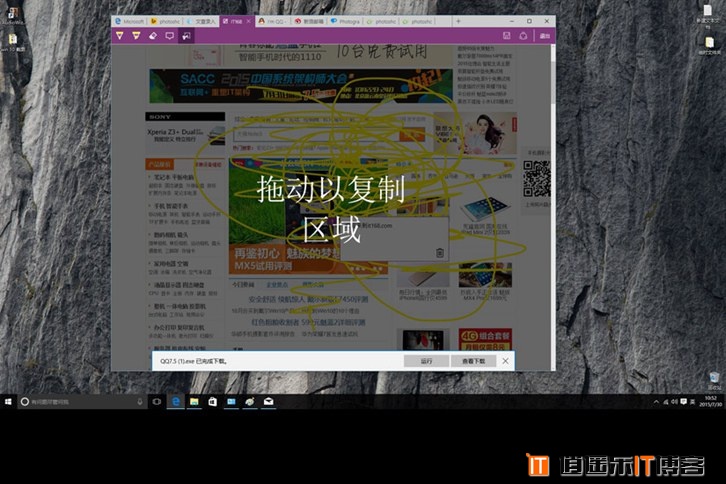The width and height of the screenshot is (726, 484).
Task: Run the downloaded QQ7.5 exe file
Action: pyautogui.click(x=426, y=361)
